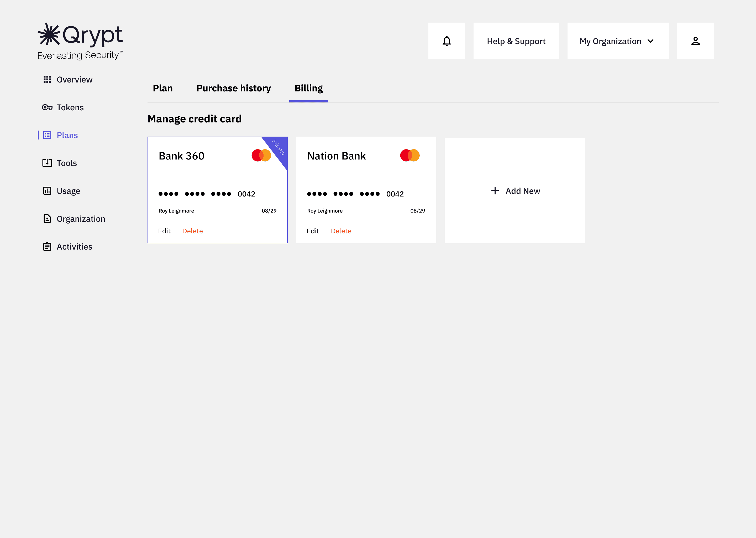756x538 pixels.
Task: Open the user profile icon
Action: (x=695, y=41)
